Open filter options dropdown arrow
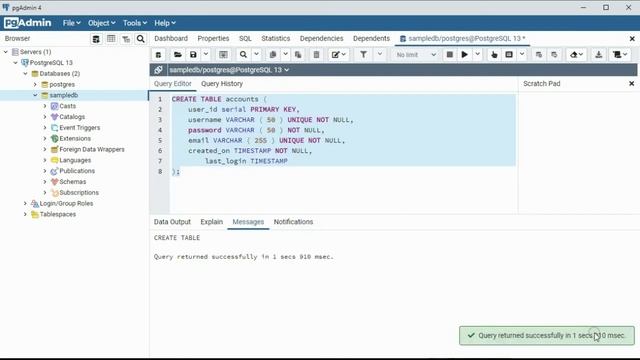 point(380,55)
